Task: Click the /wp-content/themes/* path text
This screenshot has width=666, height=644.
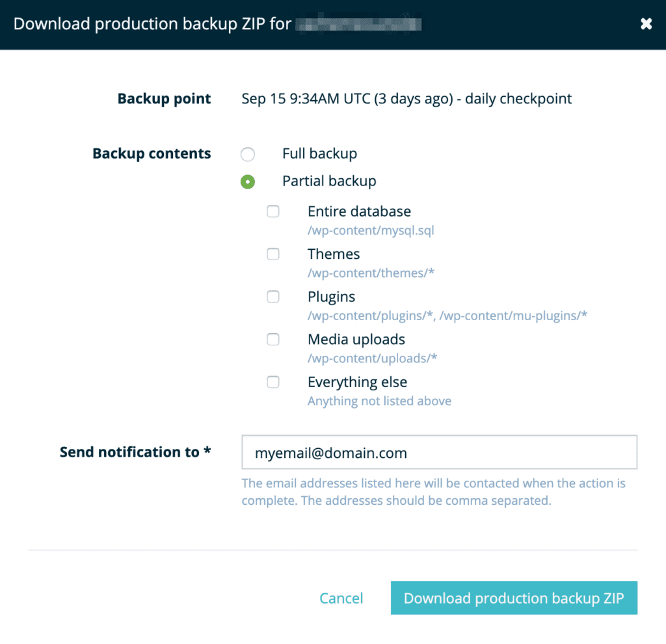Action: click(x=371, y=273)
